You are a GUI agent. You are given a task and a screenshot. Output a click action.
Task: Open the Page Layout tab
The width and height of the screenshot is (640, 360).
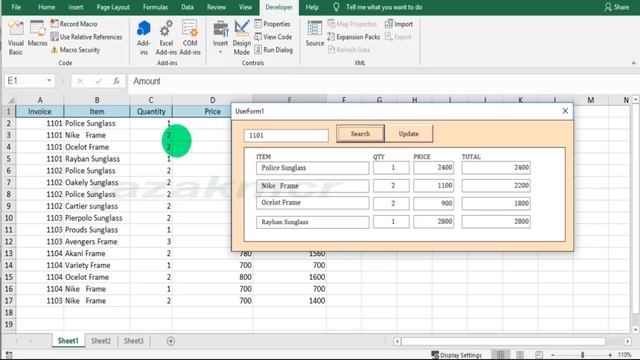(x=113, y=7)
